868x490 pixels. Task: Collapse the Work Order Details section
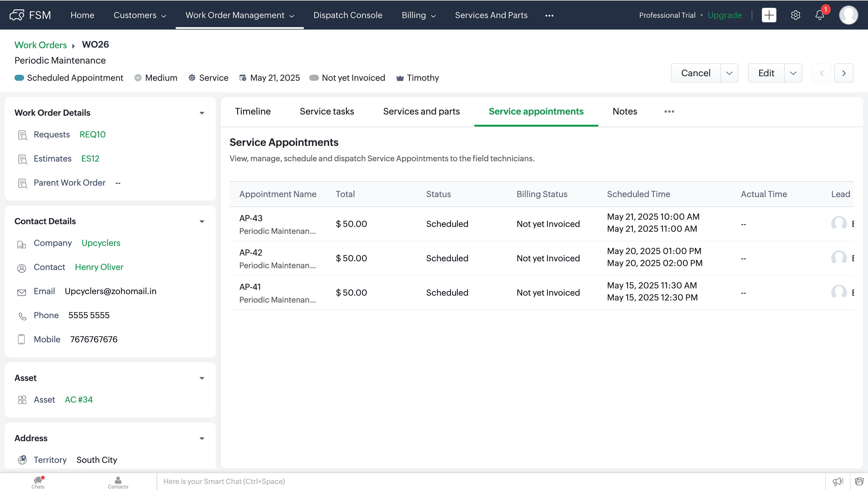202,113
